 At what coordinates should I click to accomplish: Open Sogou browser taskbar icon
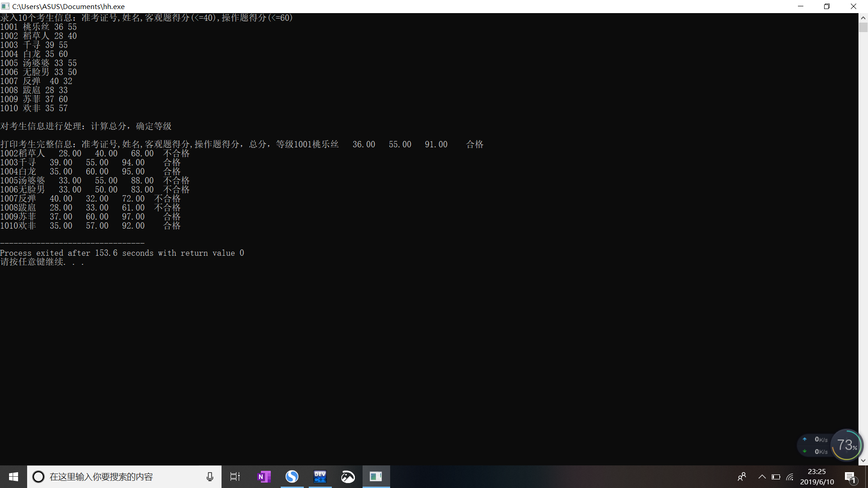coord(292,477)
